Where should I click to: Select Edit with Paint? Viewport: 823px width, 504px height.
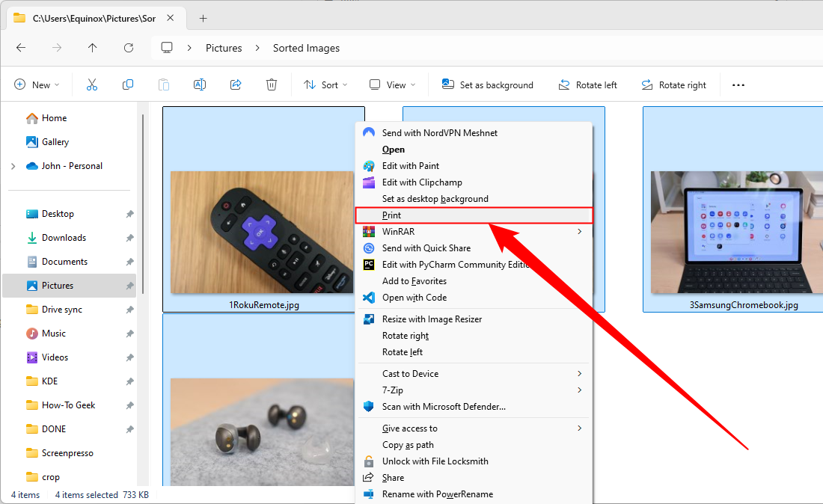pyautogui.click(x=474, y=166)
